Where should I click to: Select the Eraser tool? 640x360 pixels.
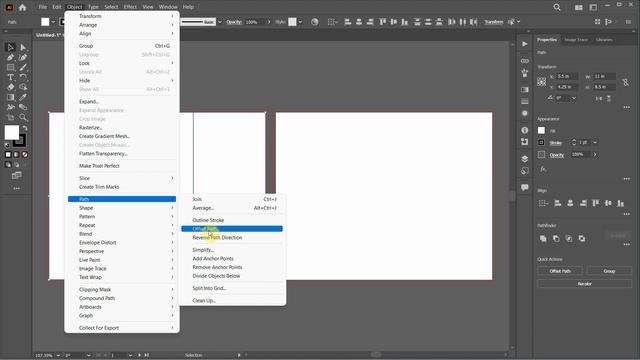(x=10, y=87)
